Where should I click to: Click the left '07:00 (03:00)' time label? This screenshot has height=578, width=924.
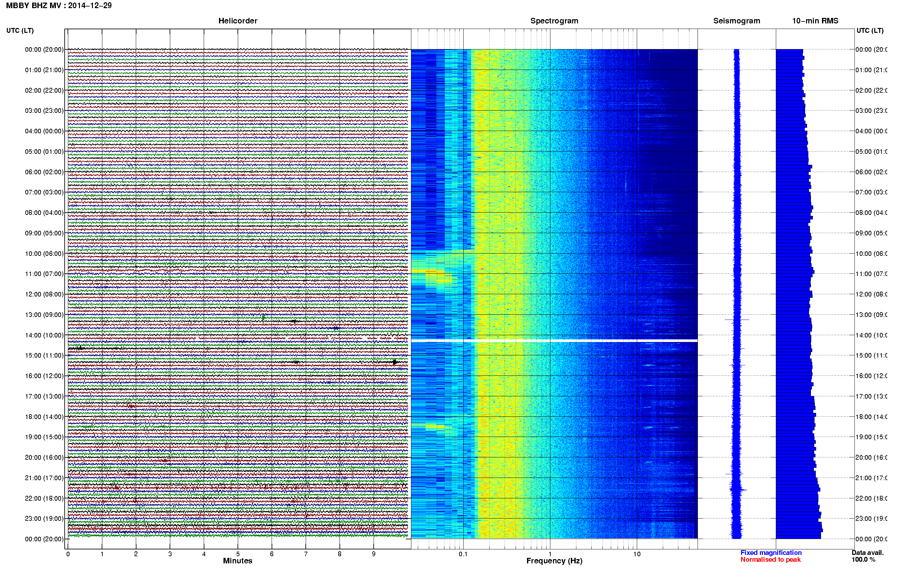[x=44, y=192]
